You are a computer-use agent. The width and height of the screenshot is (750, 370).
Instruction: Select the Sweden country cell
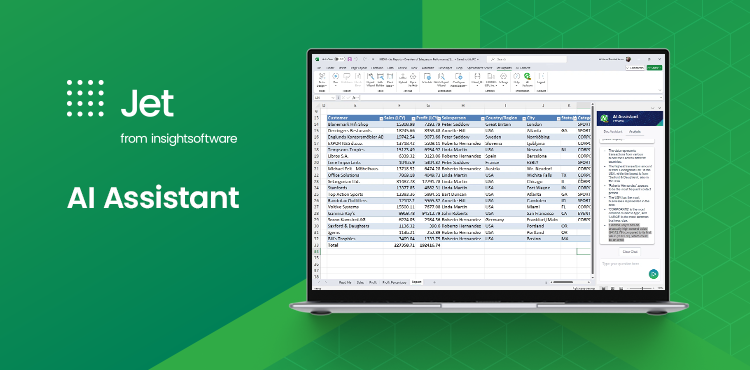(505, 137)
